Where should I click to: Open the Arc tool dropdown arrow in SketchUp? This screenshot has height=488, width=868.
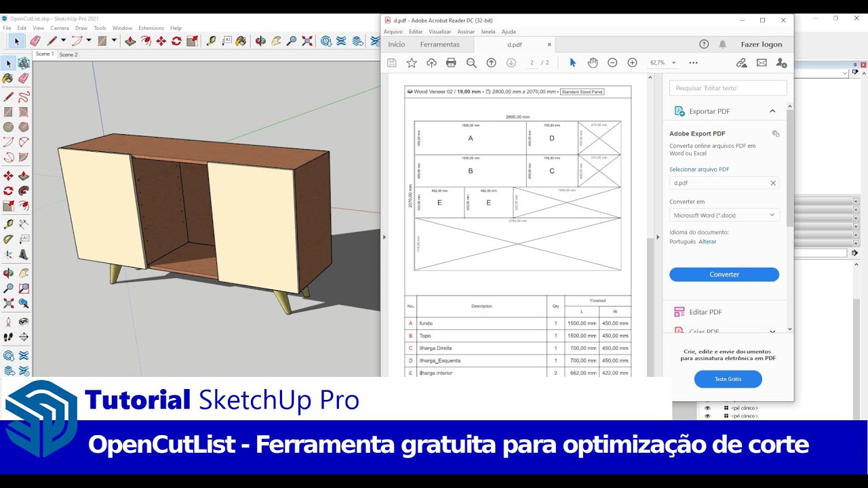[88, 41]
